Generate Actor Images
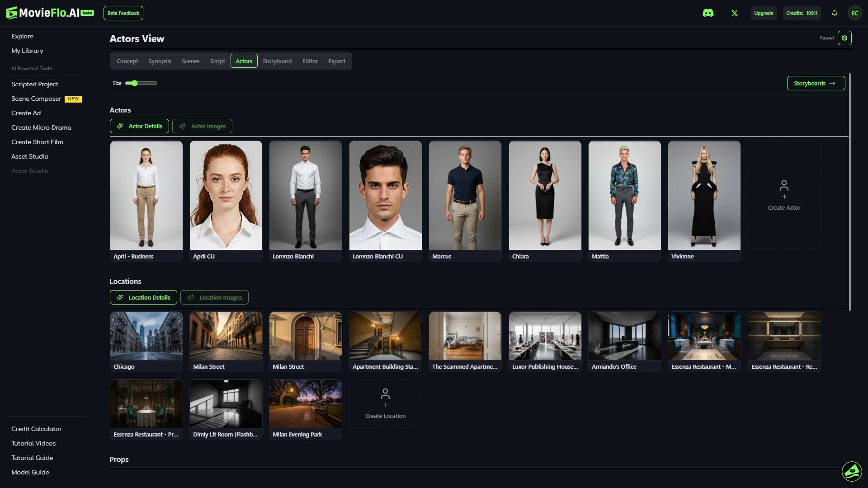Viewport: 868px width, 488px height. coord(202,126)
